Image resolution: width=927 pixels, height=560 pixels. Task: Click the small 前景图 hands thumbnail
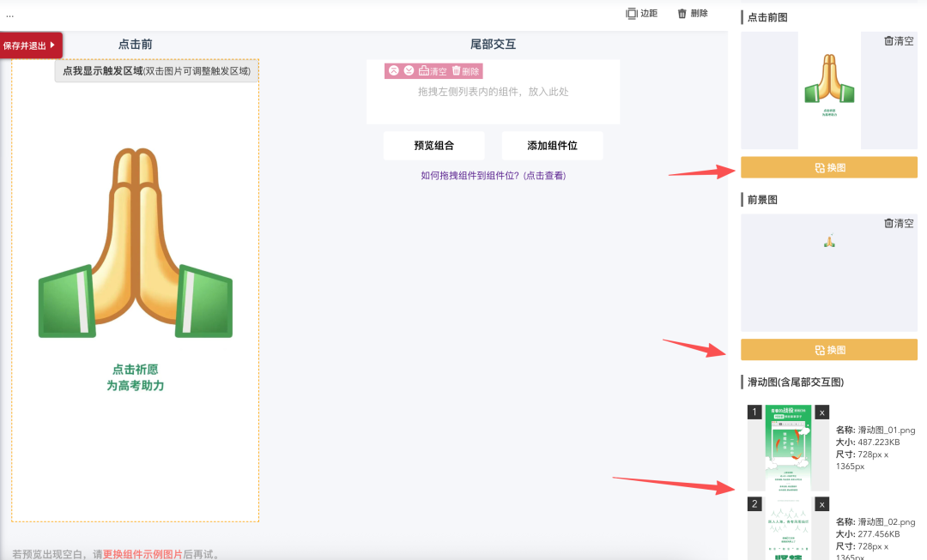pyautogui.click(x=829, y=240)
